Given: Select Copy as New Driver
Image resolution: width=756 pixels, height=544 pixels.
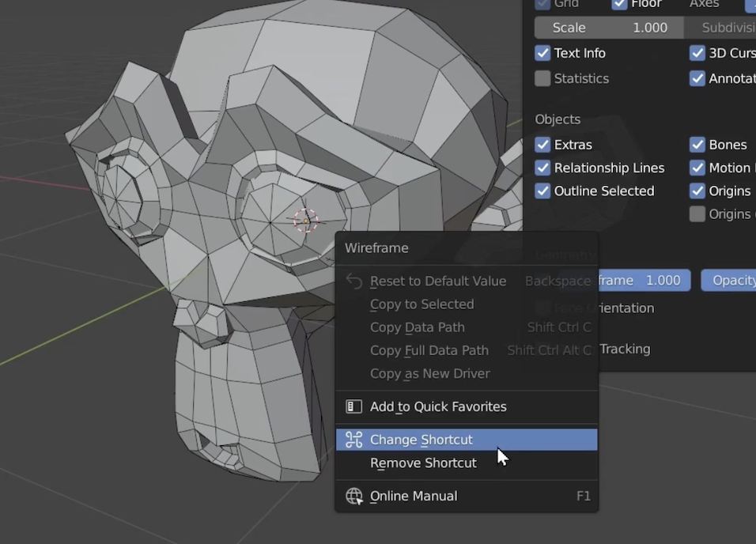Looking at the screenshot, I should pyautogui.click(x=467, y=374).
